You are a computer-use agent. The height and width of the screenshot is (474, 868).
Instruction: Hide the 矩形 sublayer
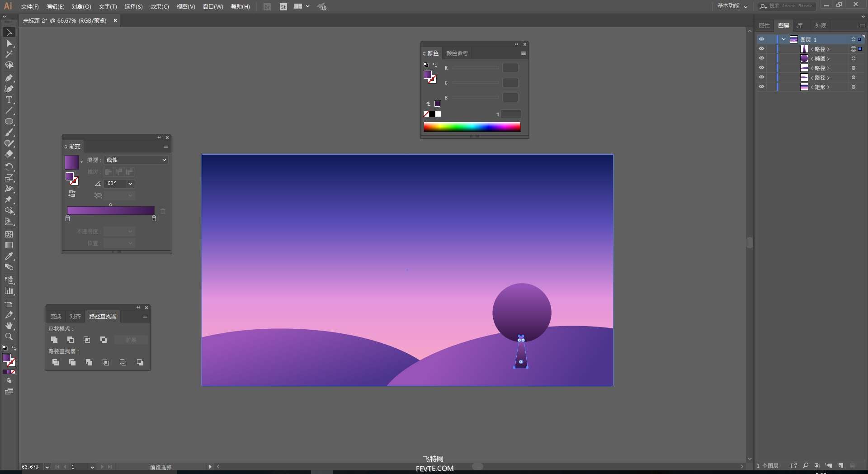click(761, 87)
